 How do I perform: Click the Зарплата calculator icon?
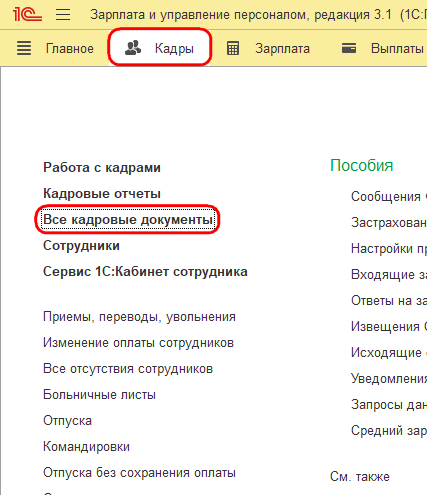(233, 48)
